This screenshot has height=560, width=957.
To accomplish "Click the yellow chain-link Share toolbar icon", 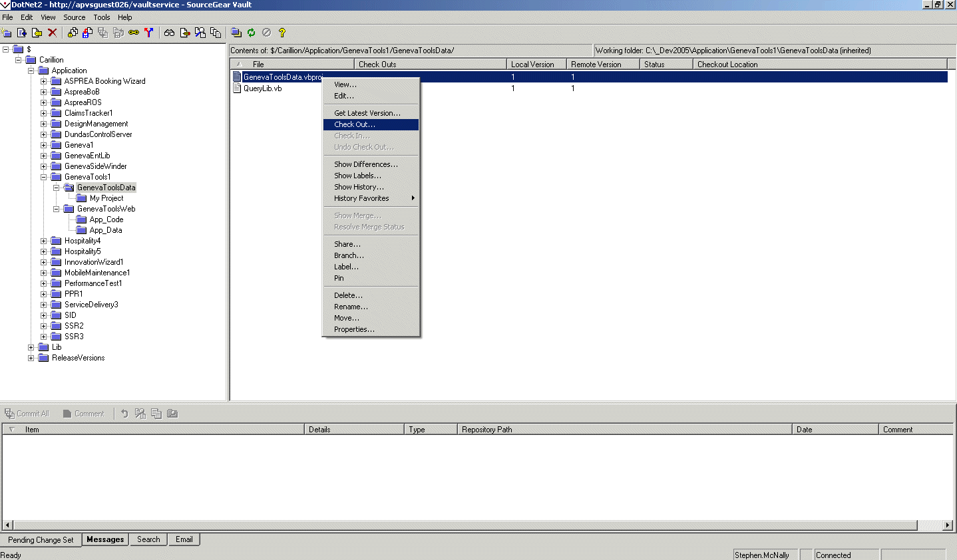I will coord(134,33).
